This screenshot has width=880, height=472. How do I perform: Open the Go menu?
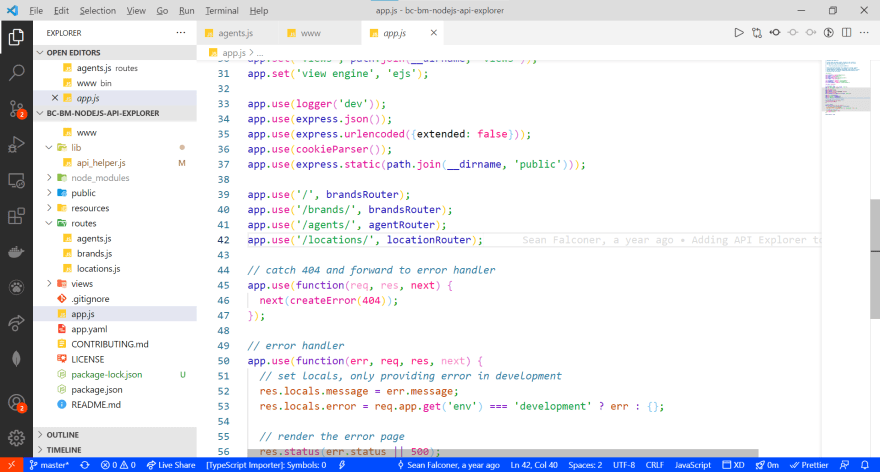[x=162, y=10]
